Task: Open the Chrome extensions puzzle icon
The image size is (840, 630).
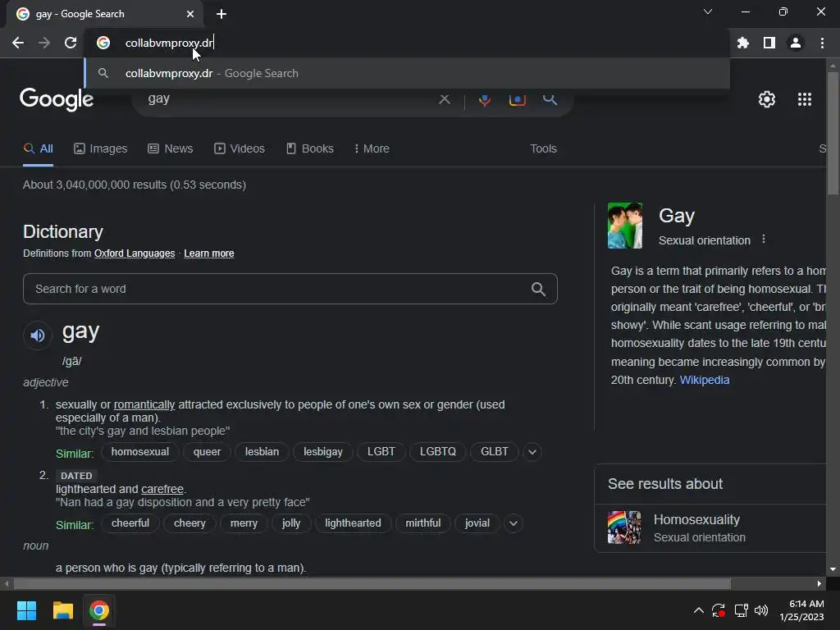Action: (x=742, y=43)
